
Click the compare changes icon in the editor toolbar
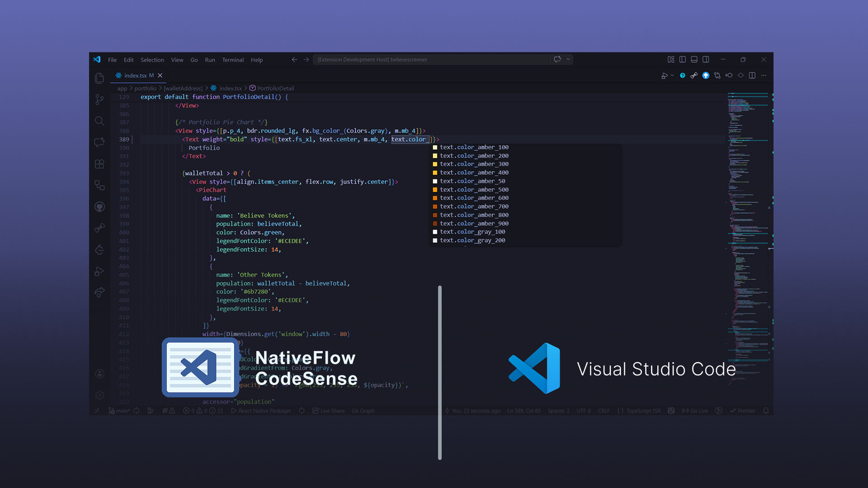coord(717,75)
